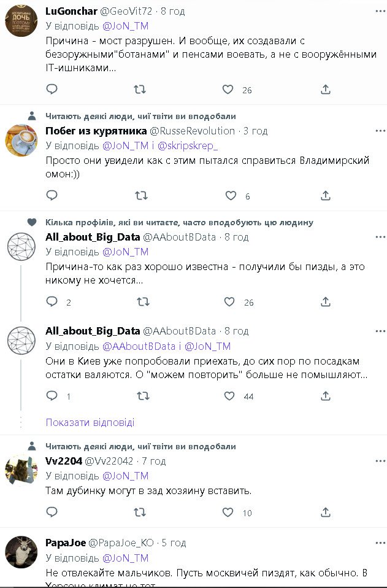Retweet LuGonchar's tweet
387x588 pixels.
(x=140, y=90)
